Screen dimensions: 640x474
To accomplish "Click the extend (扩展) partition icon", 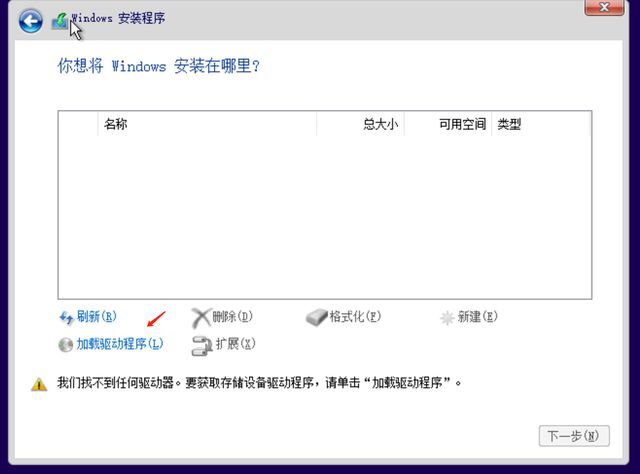I will click(200, 344).
